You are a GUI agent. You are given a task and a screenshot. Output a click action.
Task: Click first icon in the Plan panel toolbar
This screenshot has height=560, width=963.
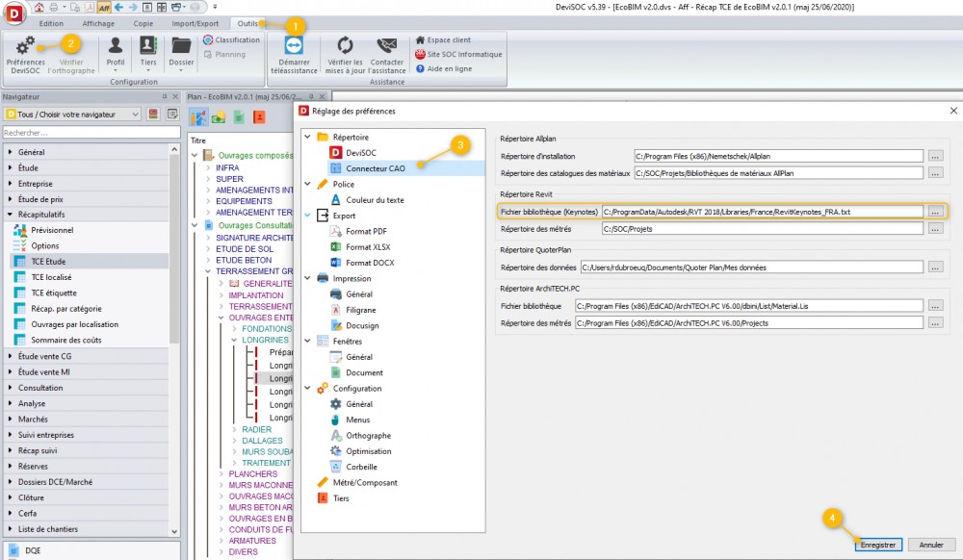pyautogui.click(x=198, y=116)
